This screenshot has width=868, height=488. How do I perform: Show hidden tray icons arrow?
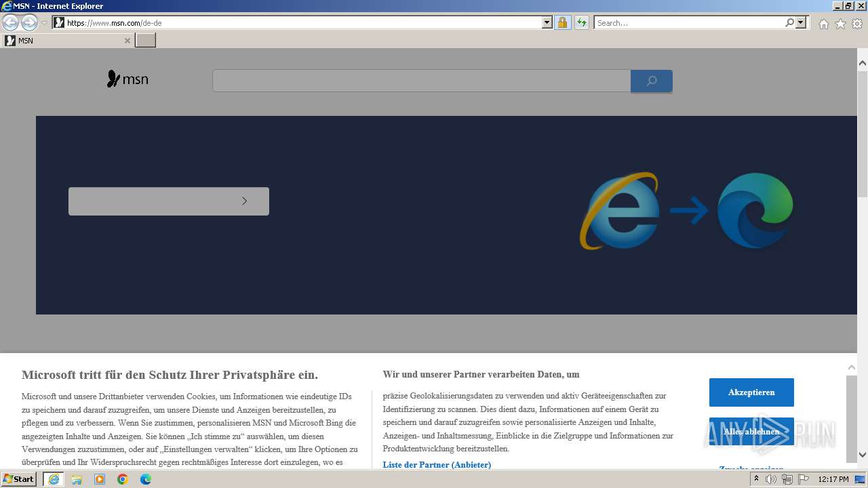756,479
